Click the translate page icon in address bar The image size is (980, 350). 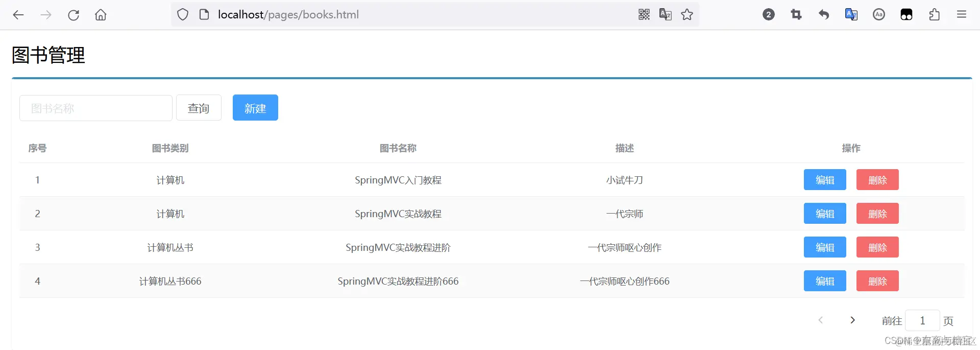tap(666, 15)
